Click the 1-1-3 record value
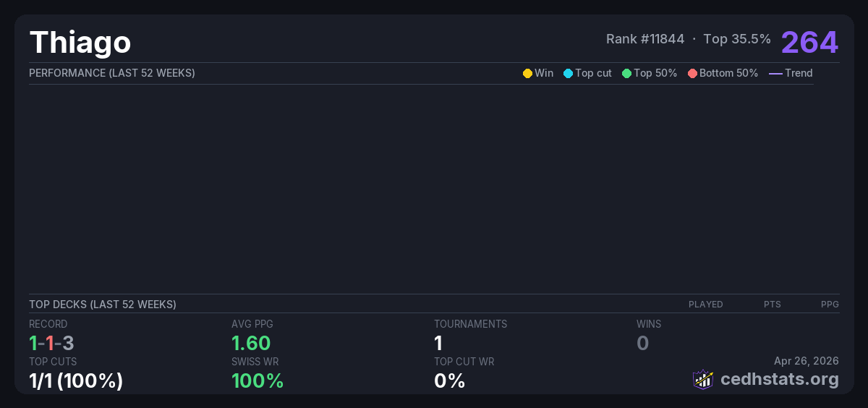868x408 pixels. pyautogui.click(x=51, y=343)
